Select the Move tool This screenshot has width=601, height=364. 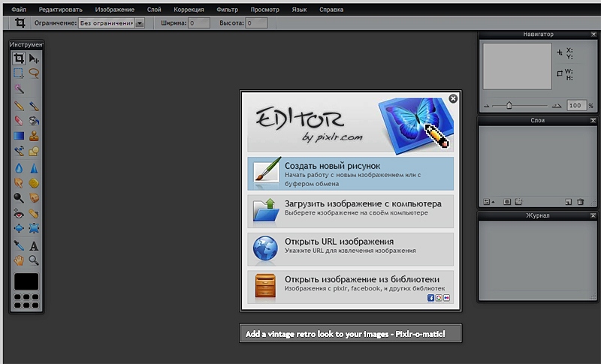(34, 59)
